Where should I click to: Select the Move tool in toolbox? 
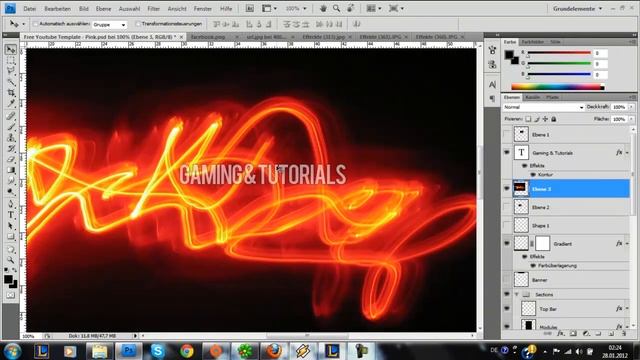pyautogui.click(x=11, y=50)
